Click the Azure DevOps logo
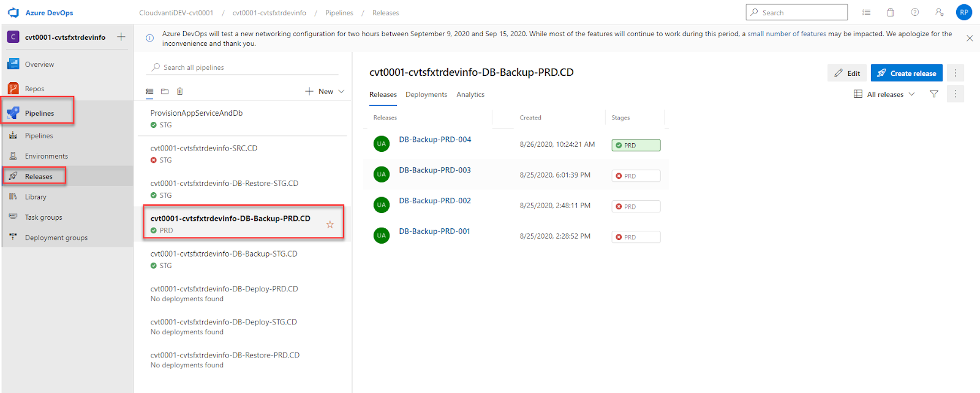Viewport: 980px width, 393px height. click(x=13, y=12)
